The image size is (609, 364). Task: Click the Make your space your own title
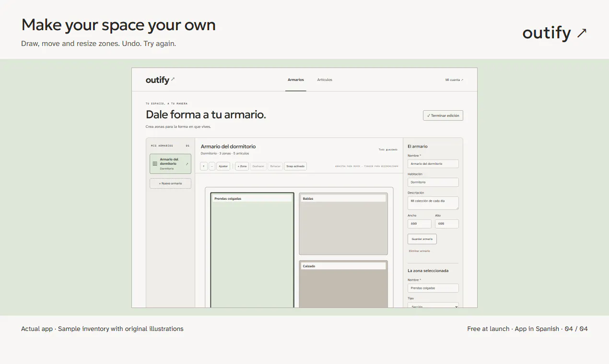[x=118, y=25]
